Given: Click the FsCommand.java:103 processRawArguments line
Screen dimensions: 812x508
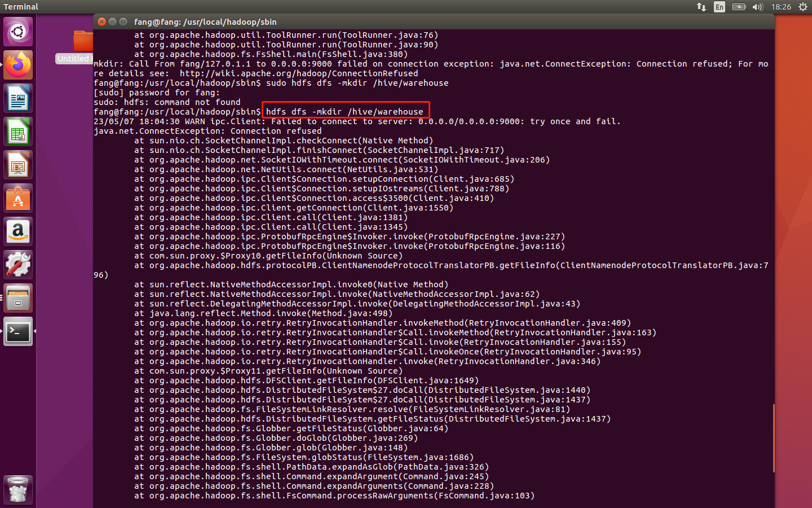Looking at the screenshot, I should (x=334, y=496).
